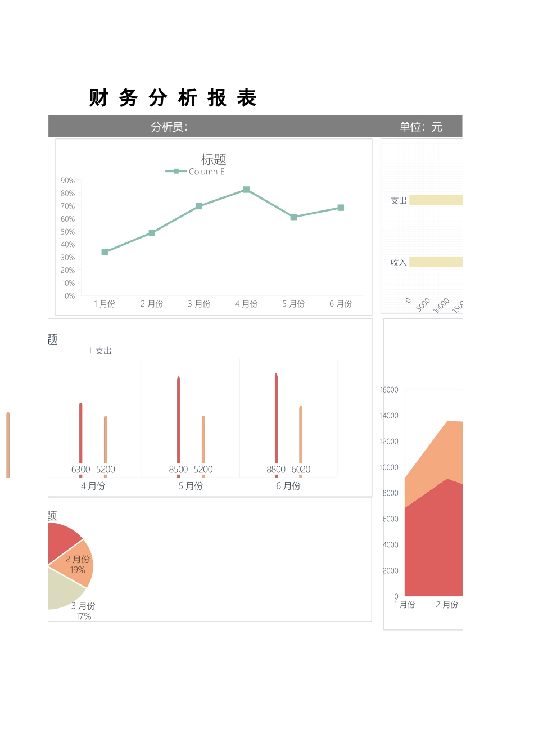The width and height of the screenshot is (534, 756).
Task: Select the 支出 horizontal bar
Action: click(x=436, y=200)
